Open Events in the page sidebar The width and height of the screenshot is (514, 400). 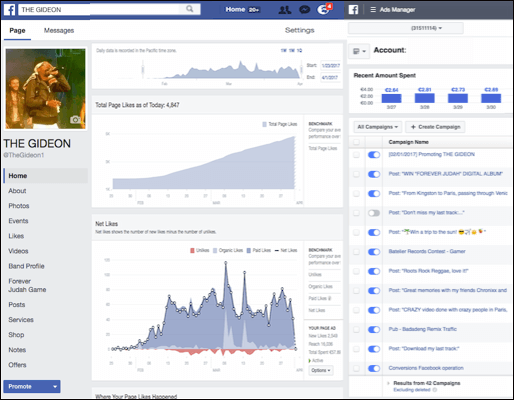pyautogui.click(x=18, y=221)
